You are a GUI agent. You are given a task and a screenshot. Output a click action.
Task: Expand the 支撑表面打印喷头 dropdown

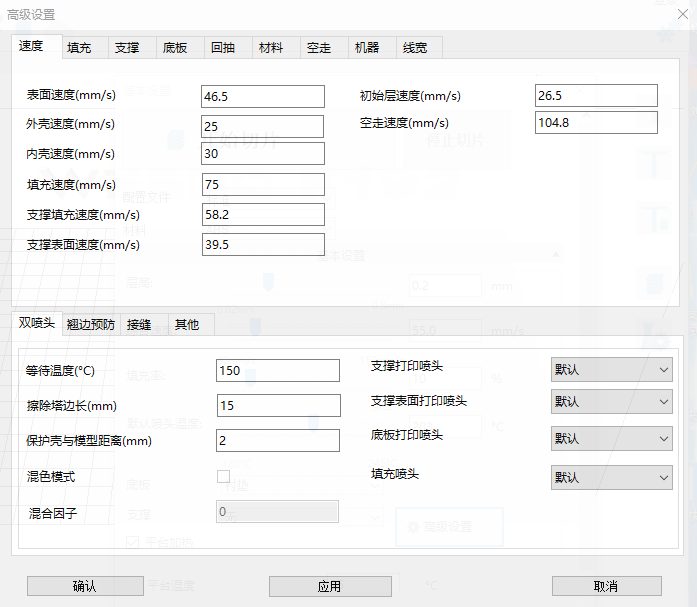[611, 401]
